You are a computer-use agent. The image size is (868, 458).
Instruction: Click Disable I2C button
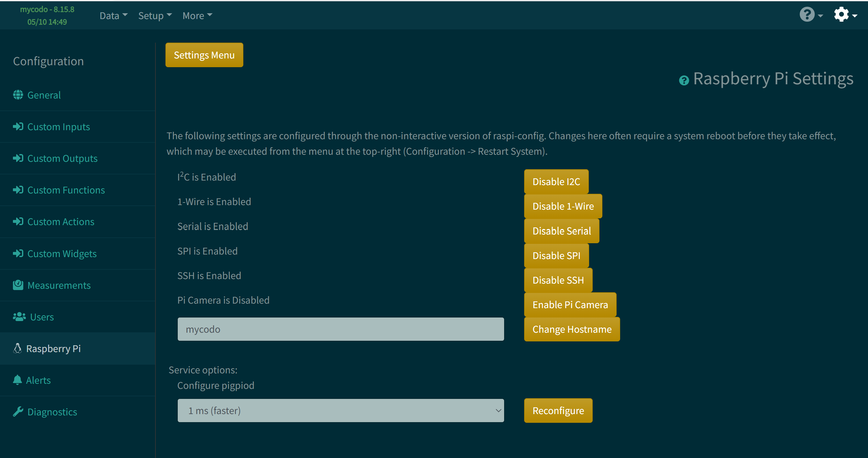[x=556, y=182]
